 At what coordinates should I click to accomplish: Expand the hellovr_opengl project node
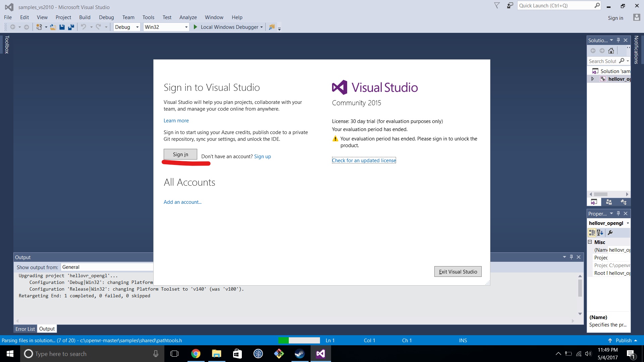pyautogui.click(x=593, y=79)
